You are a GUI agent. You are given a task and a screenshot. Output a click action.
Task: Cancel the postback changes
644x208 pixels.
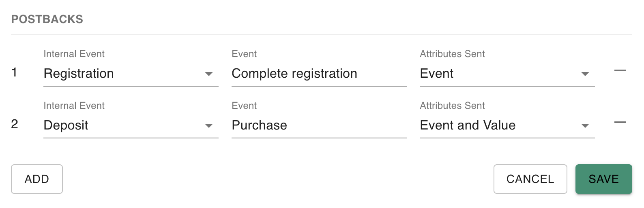[530, 179]
